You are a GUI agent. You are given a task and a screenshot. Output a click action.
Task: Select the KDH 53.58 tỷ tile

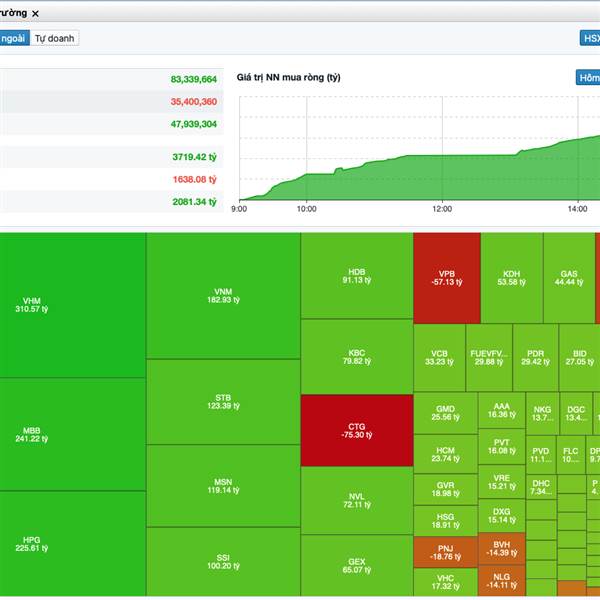(x=512, y=278)
